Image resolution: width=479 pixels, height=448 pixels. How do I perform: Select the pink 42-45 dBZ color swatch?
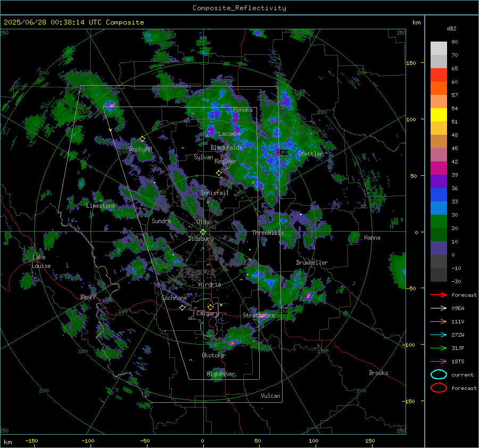pyautogui.click(x=439, y=155)
